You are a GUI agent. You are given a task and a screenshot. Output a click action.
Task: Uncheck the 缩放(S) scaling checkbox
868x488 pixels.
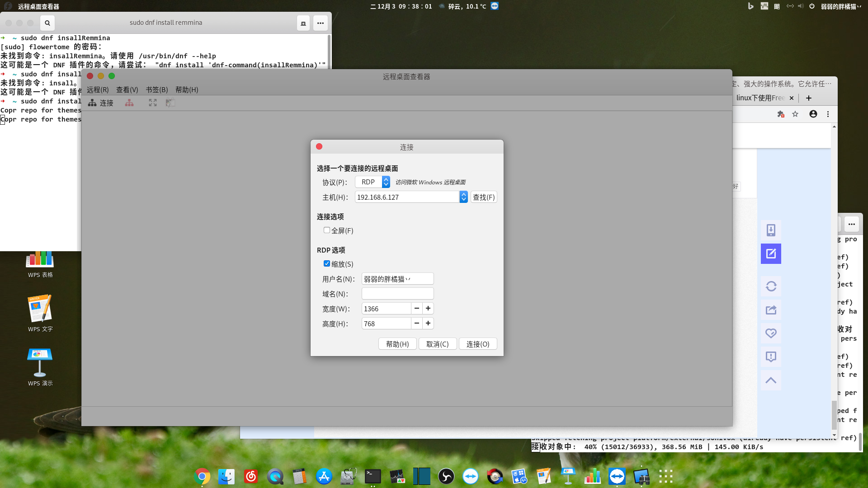326,264
